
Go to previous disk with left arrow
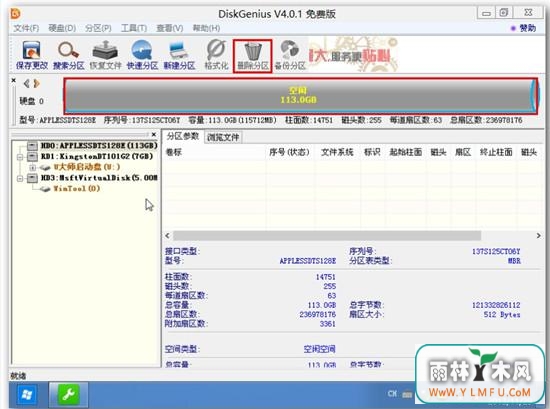(x=26, y=83)
